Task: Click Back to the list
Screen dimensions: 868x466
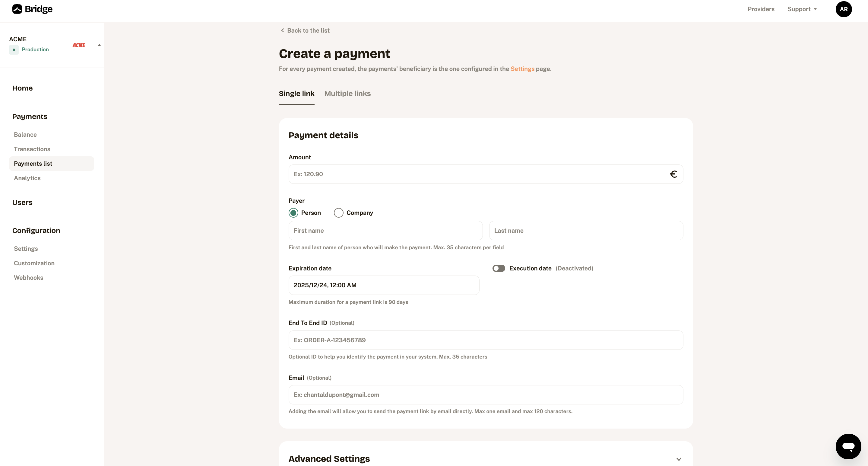Action: [x=308, y=30]
